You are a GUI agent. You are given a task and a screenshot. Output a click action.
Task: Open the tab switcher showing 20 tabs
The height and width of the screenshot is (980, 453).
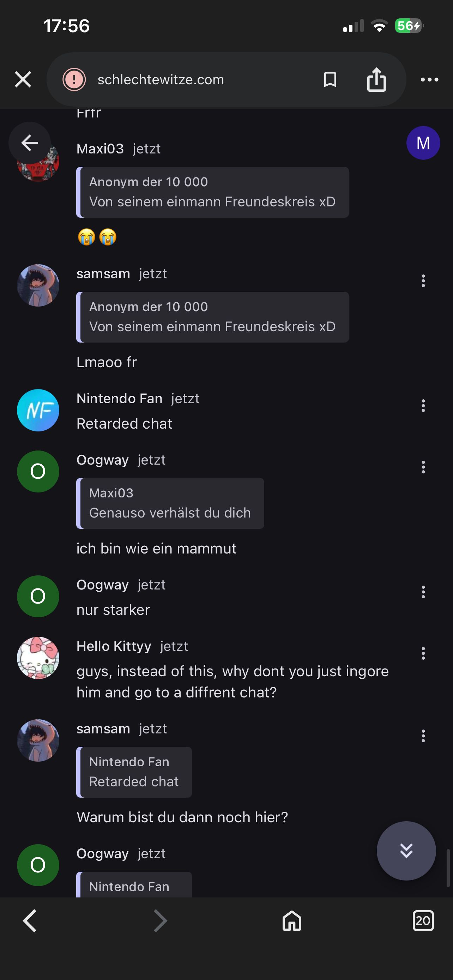click(x=423, y=921)
